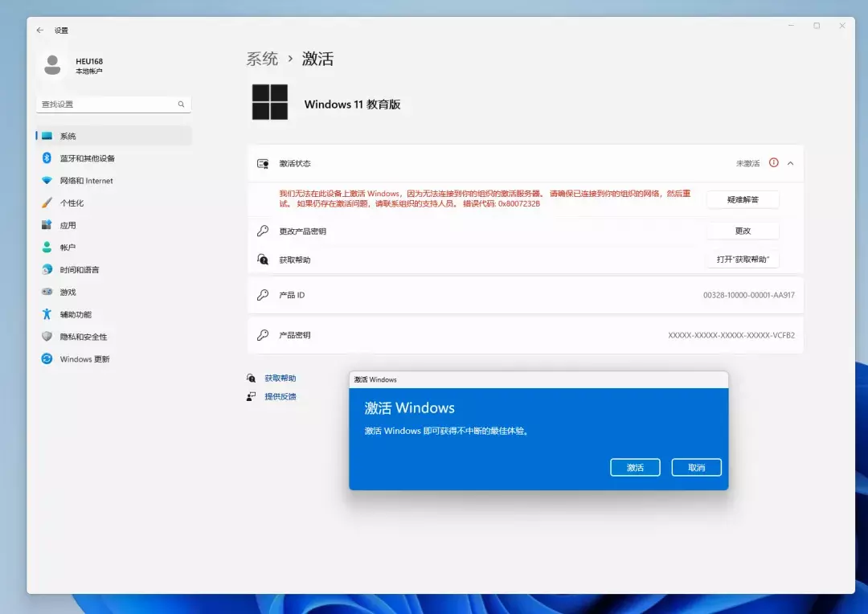
Task: Open Privacy and security settings
Action: pos(83,337)
